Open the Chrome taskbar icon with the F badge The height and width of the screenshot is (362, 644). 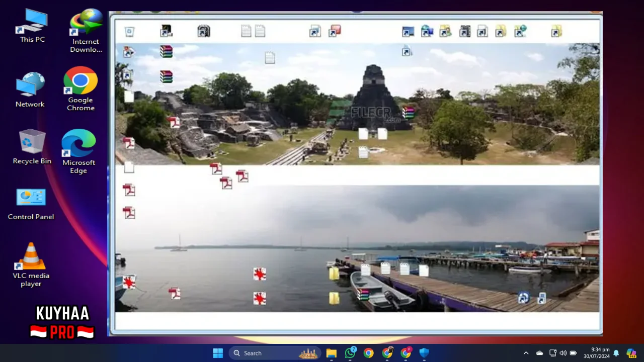tap(406, 353)
